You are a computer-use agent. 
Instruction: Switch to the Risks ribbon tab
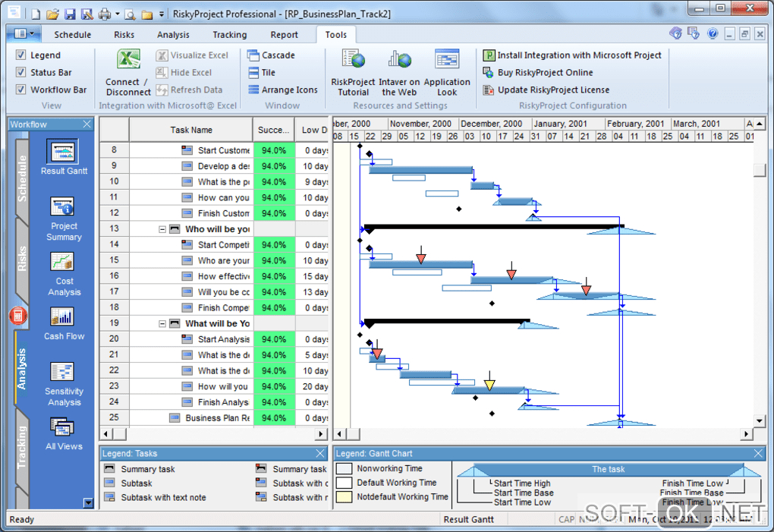pyautogui.click(x=124, y=35)
